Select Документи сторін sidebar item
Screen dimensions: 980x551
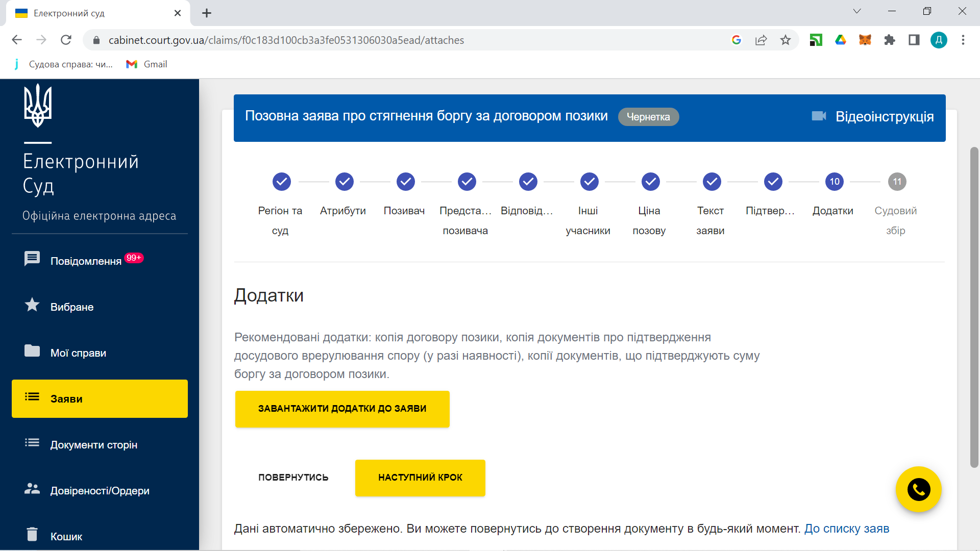tap(93, 445)
